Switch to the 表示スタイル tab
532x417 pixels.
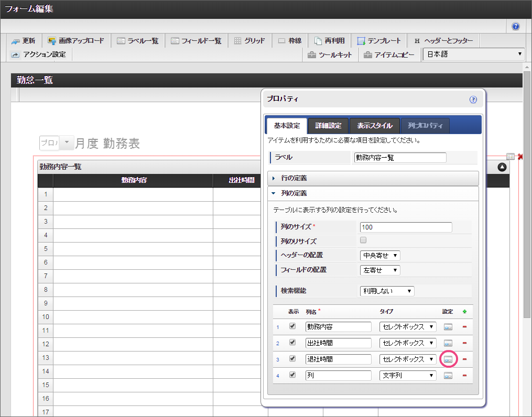coord(374,126)
